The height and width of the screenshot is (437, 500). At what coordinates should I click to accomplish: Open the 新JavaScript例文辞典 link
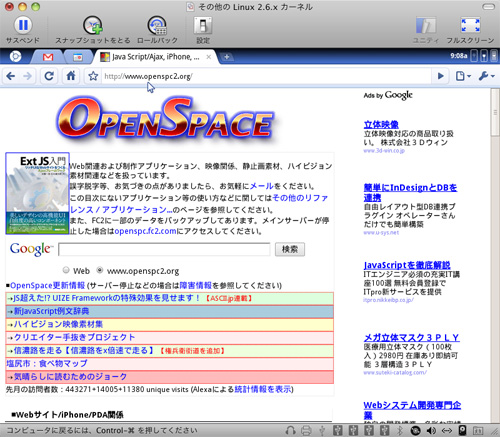[x=51, y=311]
